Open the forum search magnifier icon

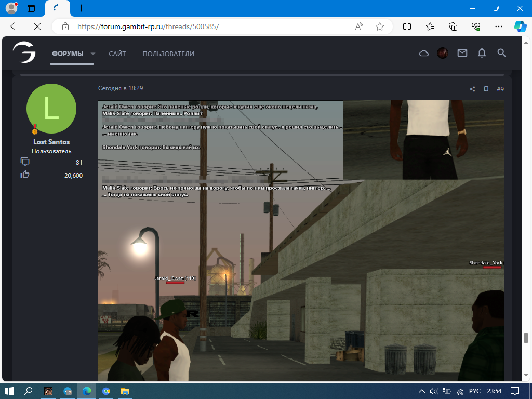coord(501,53)
